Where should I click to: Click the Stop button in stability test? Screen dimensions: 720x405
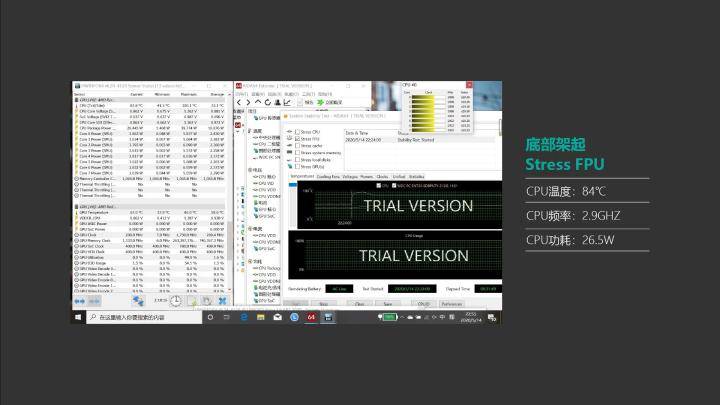(x=323, y=304)
